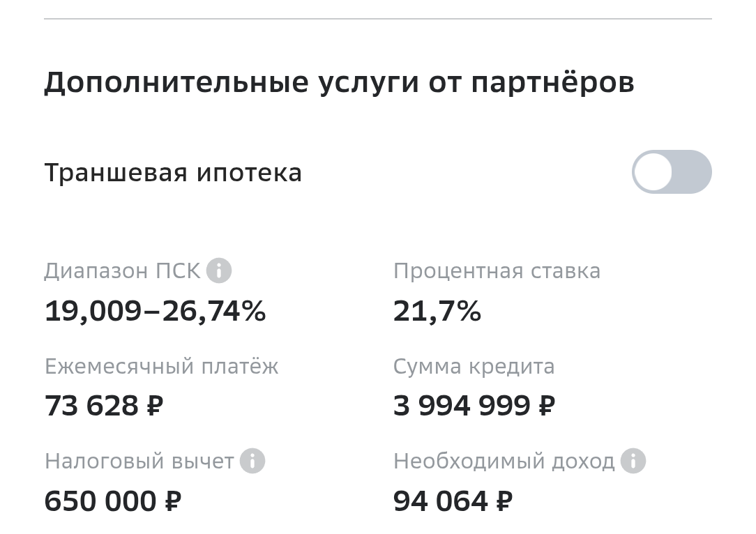
Task: Open info icon next to Диапазон ПСК
Action: (219, 270)
